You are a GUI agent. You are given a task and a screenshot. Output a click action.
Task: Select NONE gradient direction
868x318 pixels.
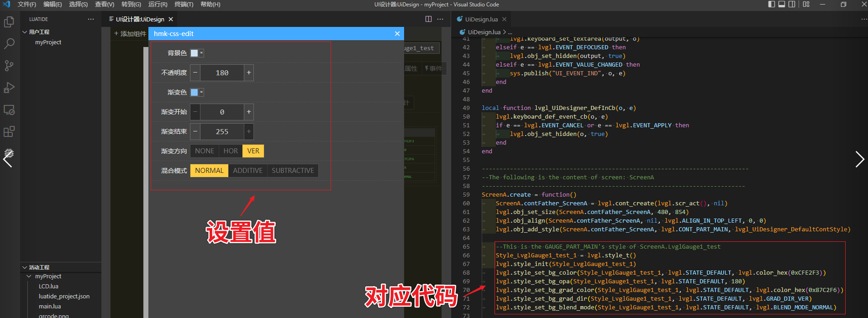204,151
